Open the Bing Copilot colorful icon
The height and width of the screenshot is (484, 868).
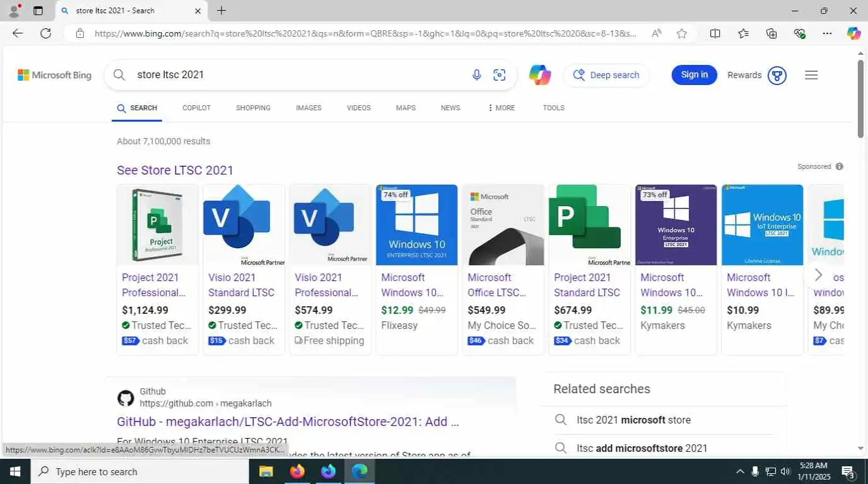click(540, 75)
